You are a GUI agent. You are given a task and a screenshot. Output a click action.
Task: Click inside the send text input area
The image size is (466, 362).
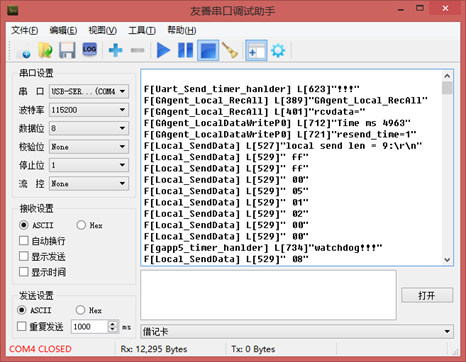[268, 295]
